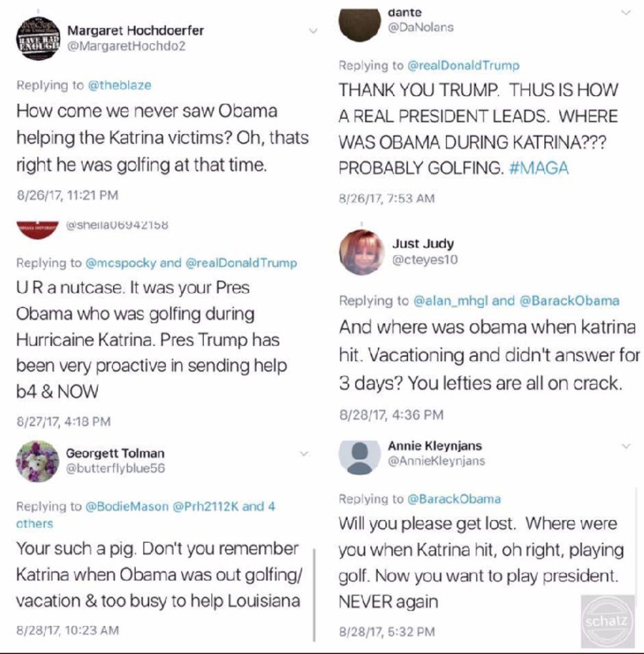This screenshot has height=654, width=644.
Task: Click Georgett Tolman's flower avatar
Action: click(x=37, y=461)
